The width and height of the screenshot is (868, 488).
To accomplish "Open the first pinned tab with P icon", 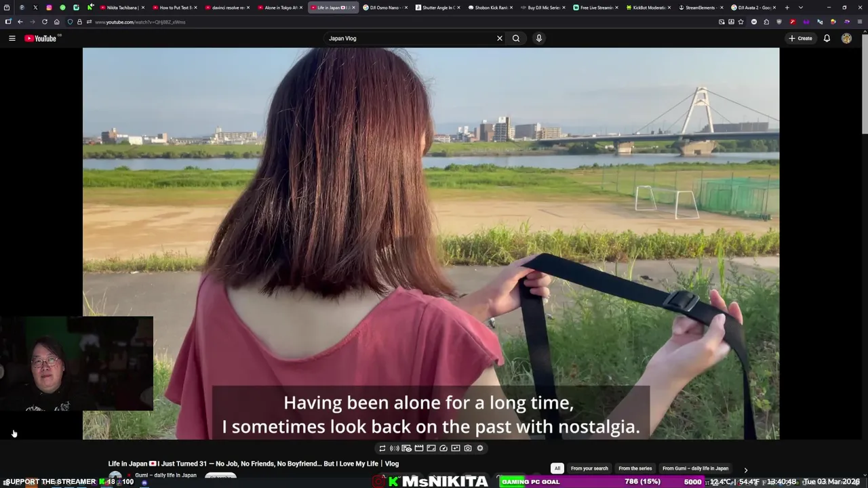I will click(x=22, y=7).
